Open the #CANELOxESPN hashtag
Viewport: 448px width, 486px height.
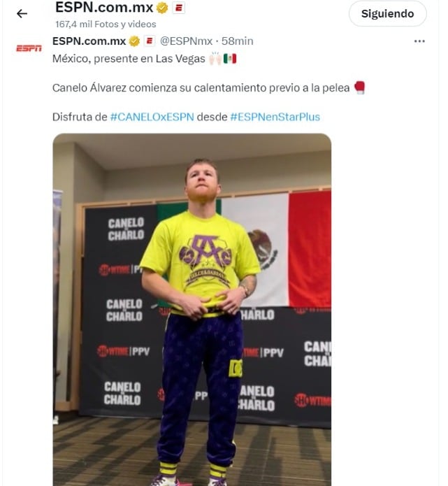coord(152,117)
